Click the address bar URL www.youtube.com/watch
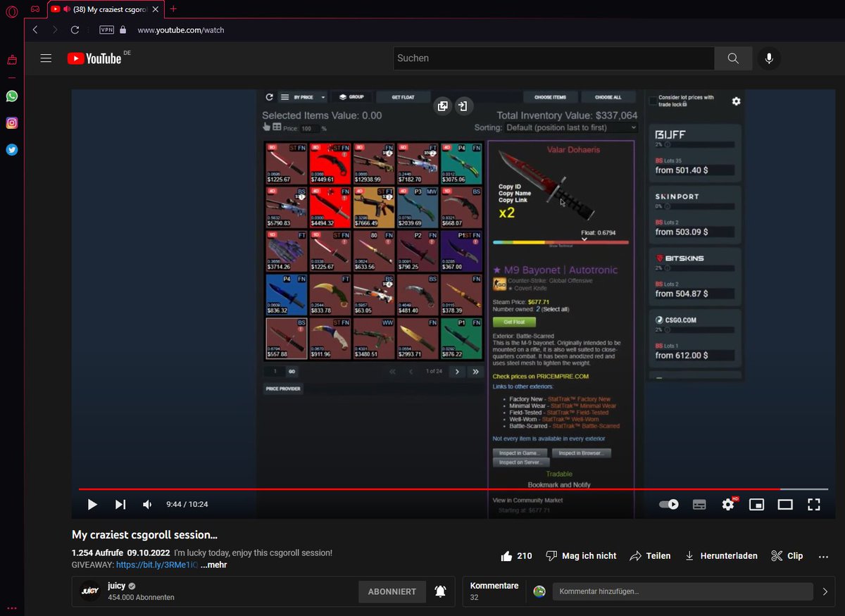The image size is (845, 616). pos(180,30)
